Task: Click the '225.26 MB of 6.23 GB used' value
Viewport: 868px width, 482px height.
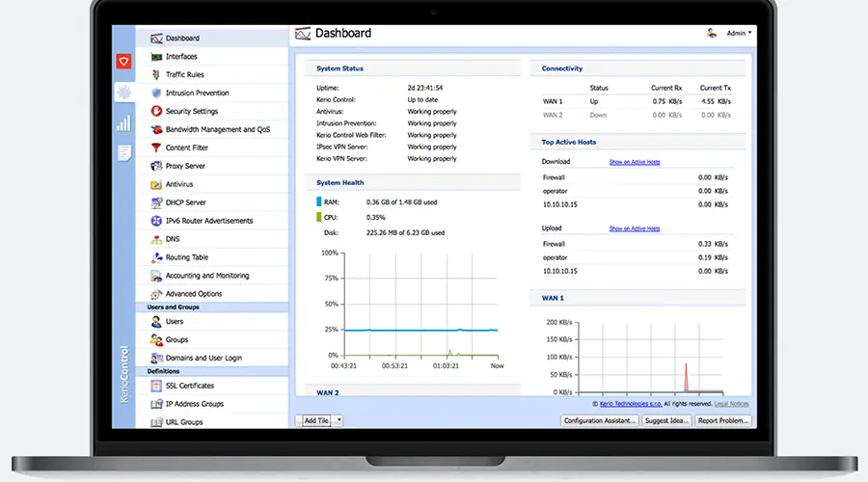Action: pos(405,233)
